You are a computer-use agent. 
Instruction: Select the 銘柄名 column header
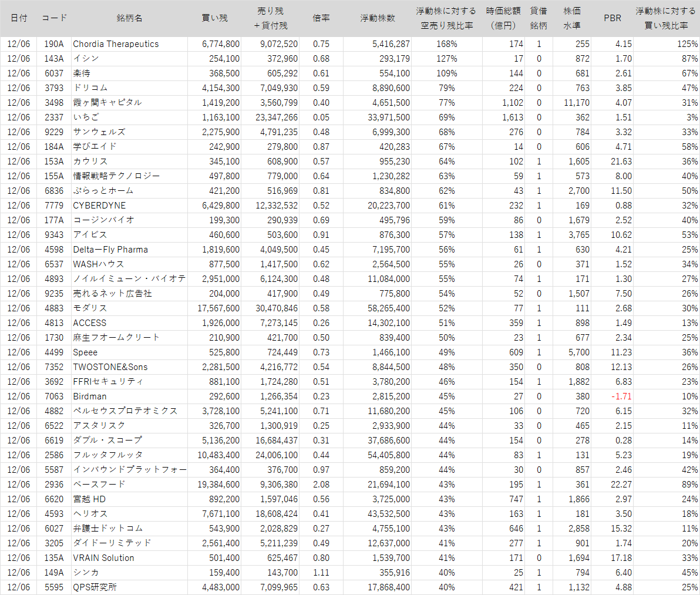click(129, 18)
